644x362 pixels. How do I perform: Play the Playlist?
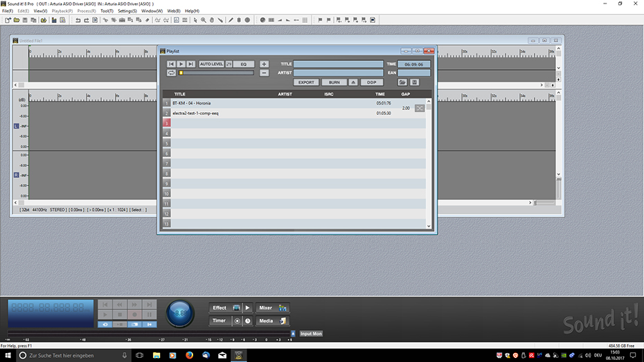pos(181,64)
